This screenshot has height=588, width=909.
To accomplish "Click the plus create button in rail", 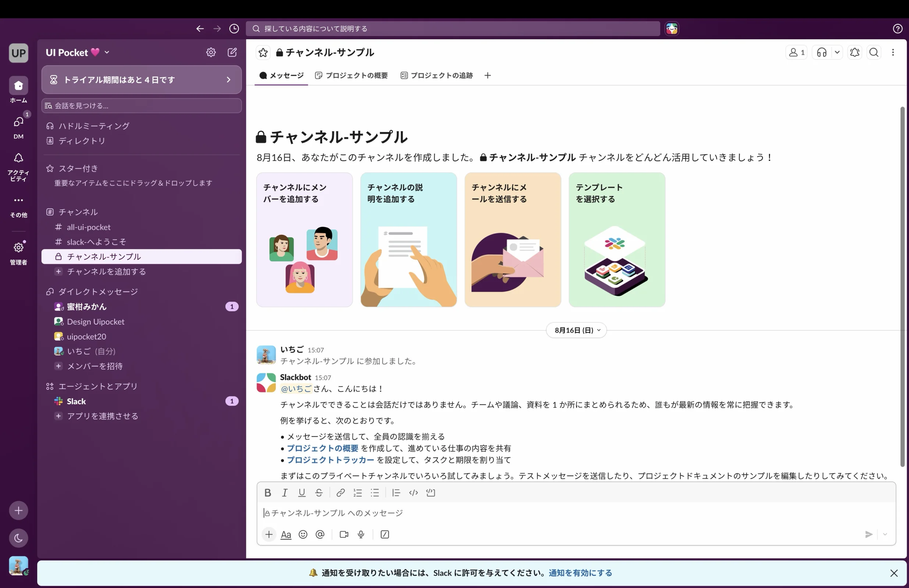I will click(18, 510).
